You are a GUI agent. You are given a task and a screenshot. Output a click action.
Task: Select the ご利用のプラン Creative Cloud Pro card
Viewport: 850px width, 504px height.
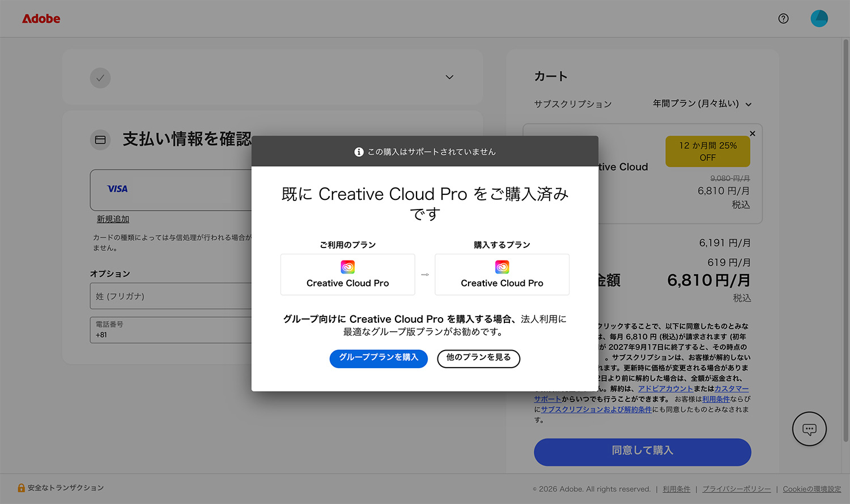[348, 275]
